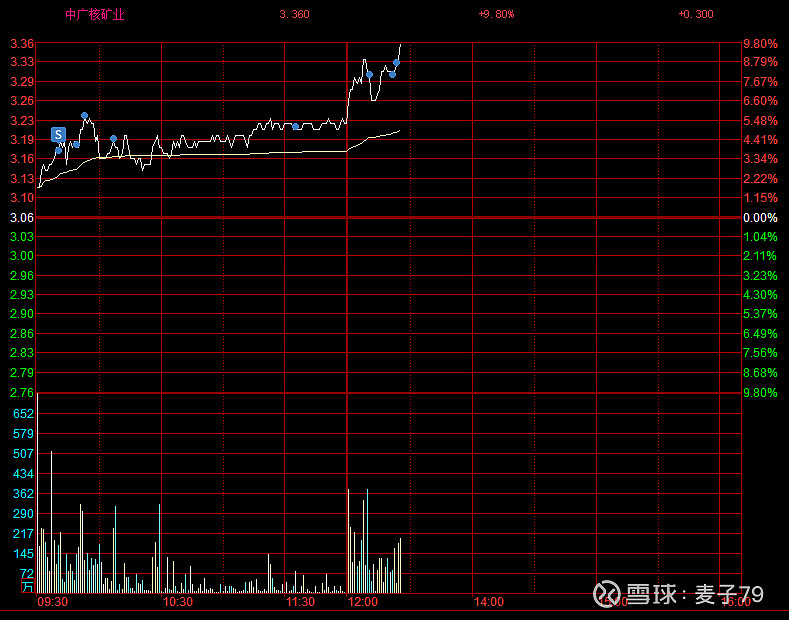This screenshot has height=620, width=789.
Task: Click the 434 volume axis label
Action: [23, 474]
